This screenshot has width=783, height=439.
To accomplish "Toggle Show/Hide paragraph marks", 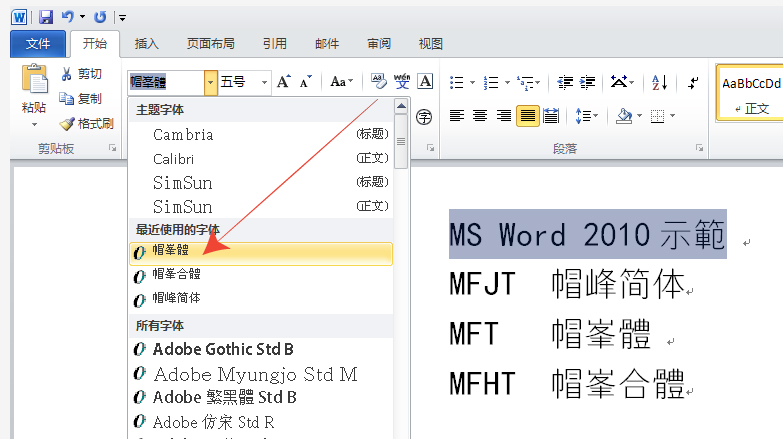I will tap(693, 82).
